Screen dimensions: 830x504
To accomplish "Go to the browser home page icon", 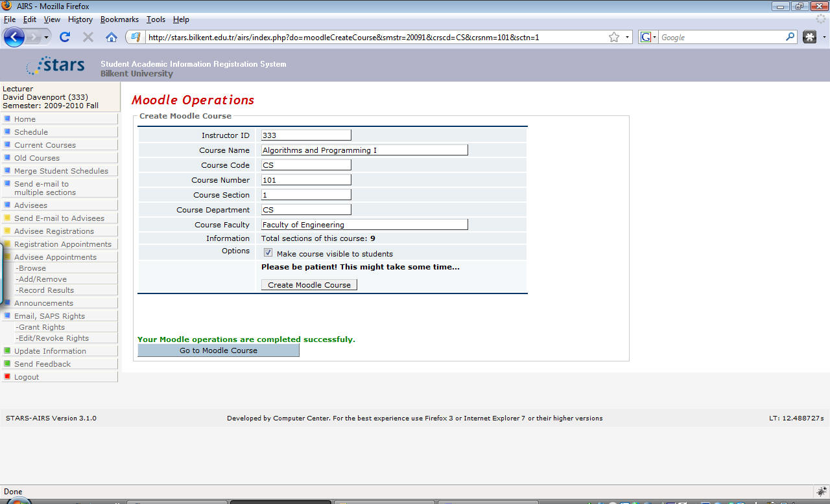I will point(112,37).
